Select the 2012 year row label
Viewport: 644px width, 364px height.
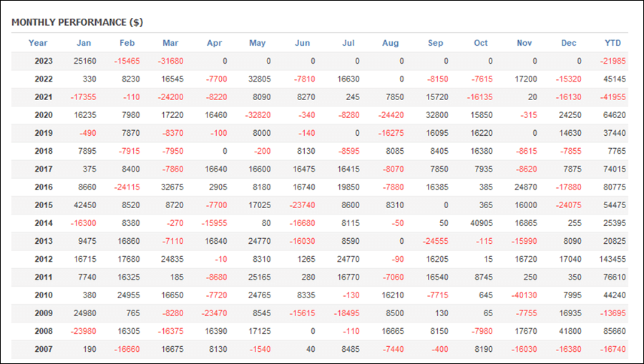tap(44, 260)
